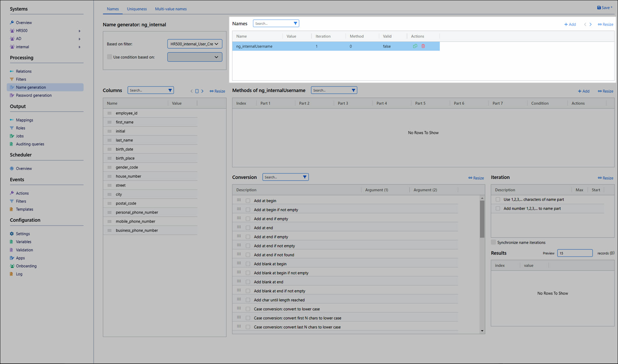
Task: Click Add in the Methods panel
Action: coord(584,91)
